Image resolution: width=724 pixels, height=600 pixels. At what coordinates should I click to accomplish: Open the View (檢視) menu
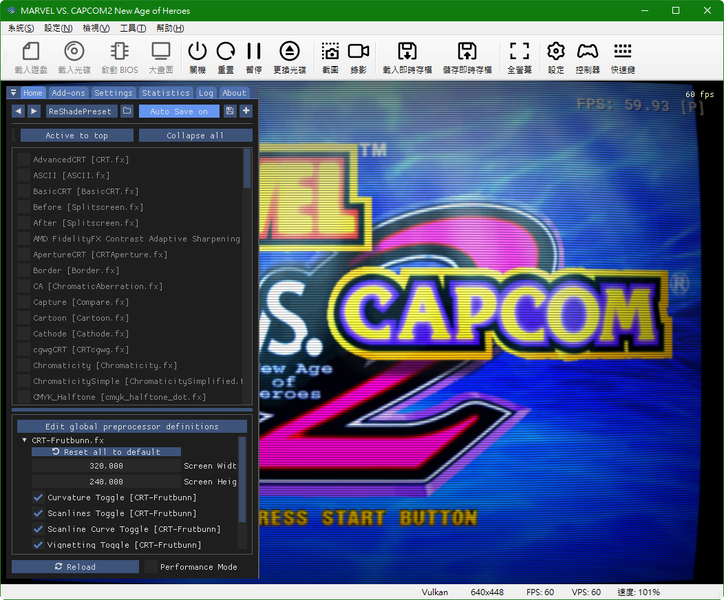click(96, 28)
